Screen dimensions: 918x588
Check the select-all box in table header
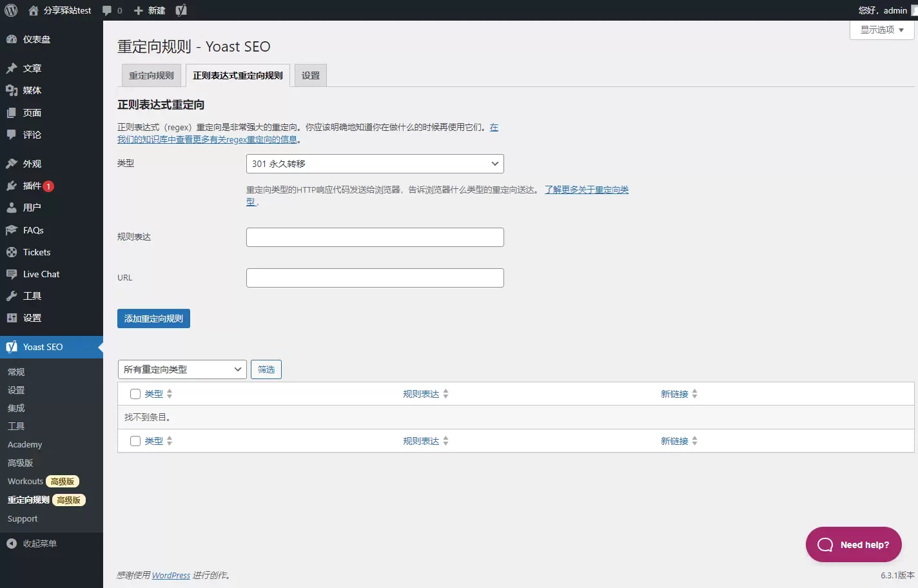point(135,394)
